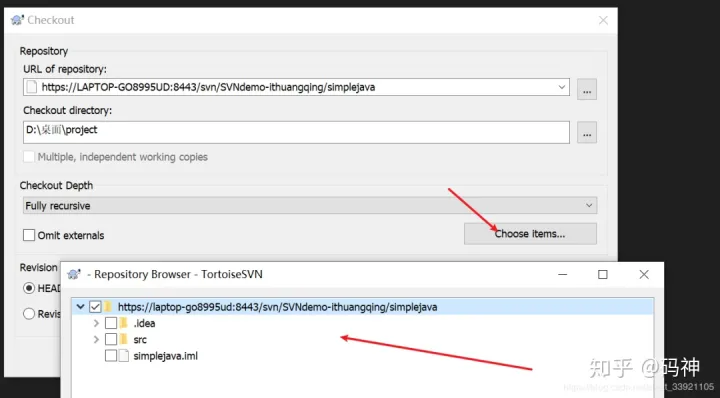Click into the Checkout directory field

(x=297, y=132)
